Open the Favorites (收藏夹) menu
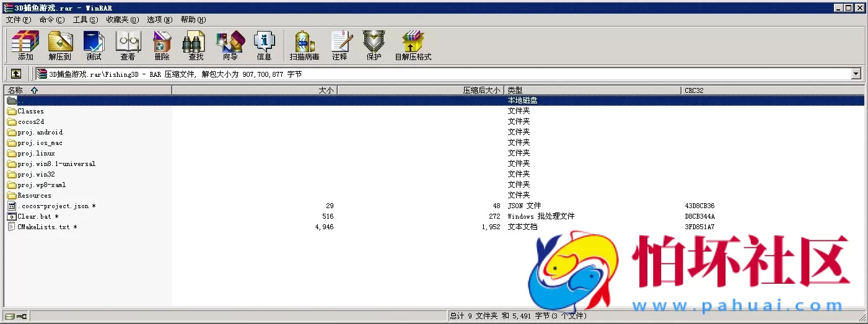Viewport: 868px width, 324px height. click(122, 20)
